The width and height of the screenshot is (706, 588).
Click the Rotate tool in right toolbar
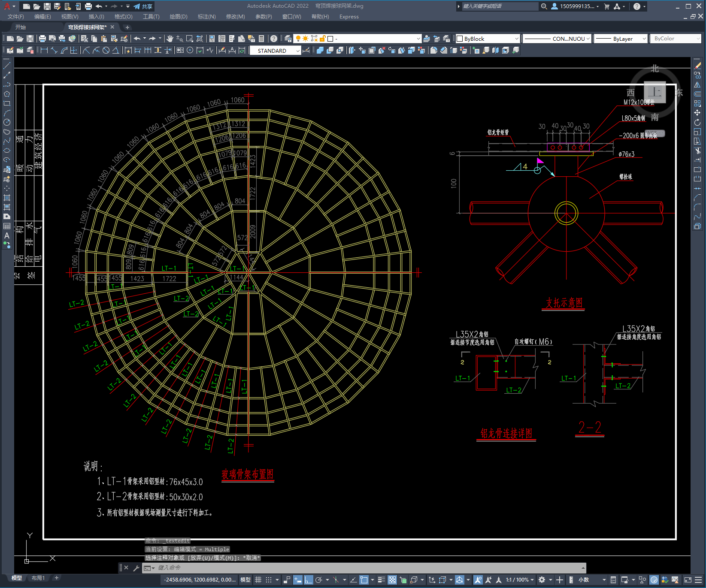pos(697,122)
